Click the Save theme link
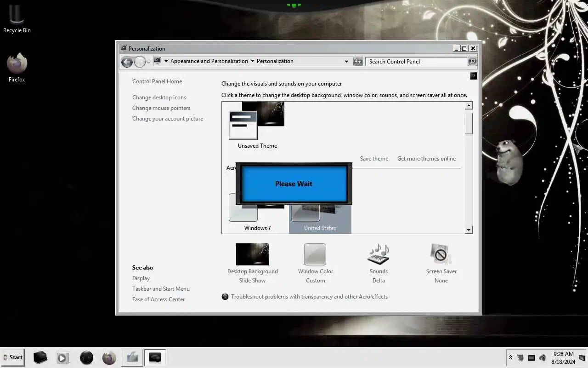Viewport: 588px width, 368px height. click(374, 159)
